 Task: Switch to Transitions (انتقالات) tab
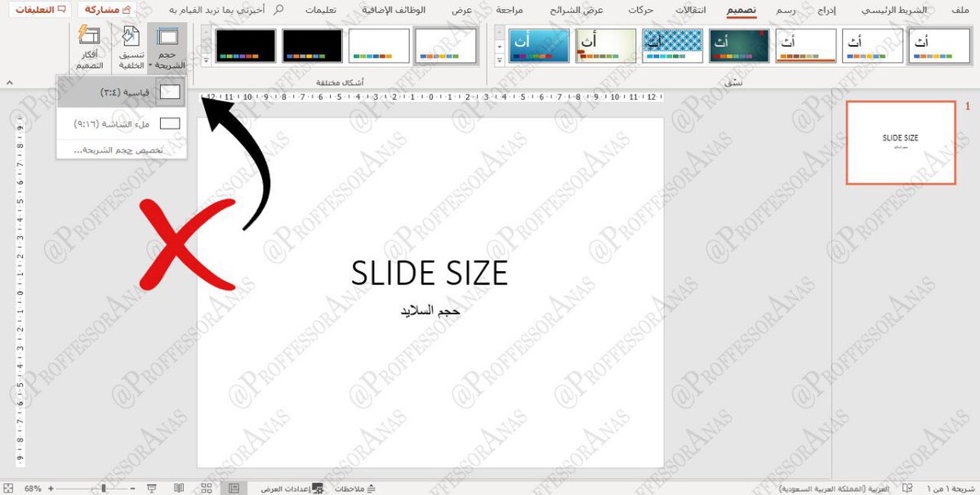pos(693,10)
